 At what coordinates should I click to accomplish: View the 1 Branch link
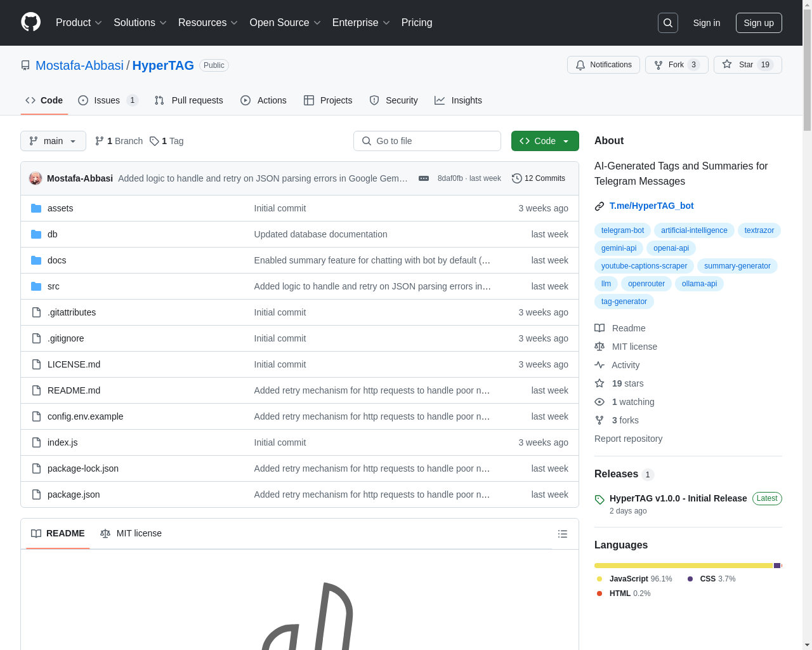(x=119, y=141)
